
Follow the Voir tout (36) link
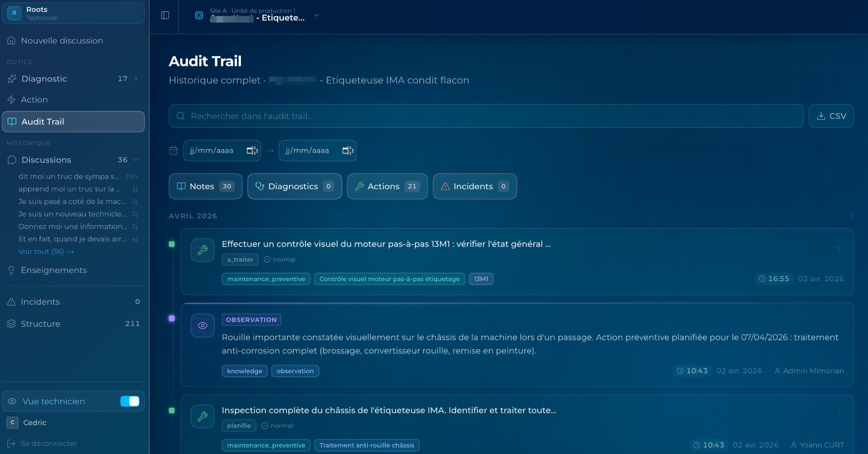tap(46, 251)
